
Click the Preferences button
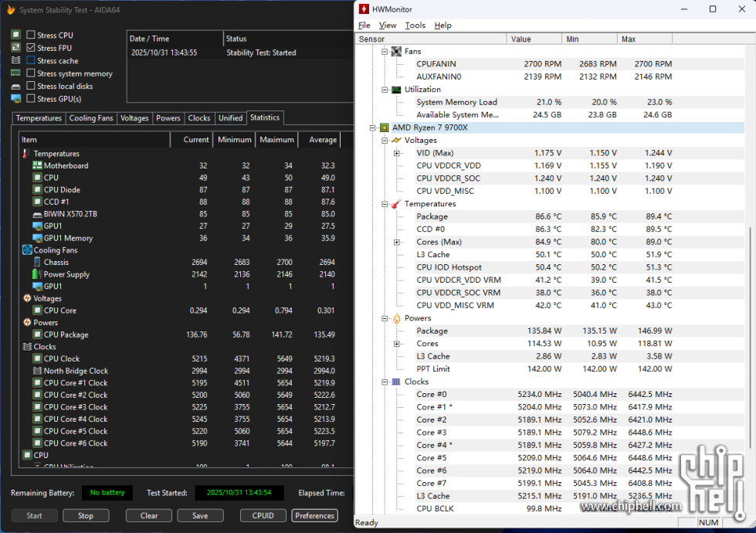(314, 516)
